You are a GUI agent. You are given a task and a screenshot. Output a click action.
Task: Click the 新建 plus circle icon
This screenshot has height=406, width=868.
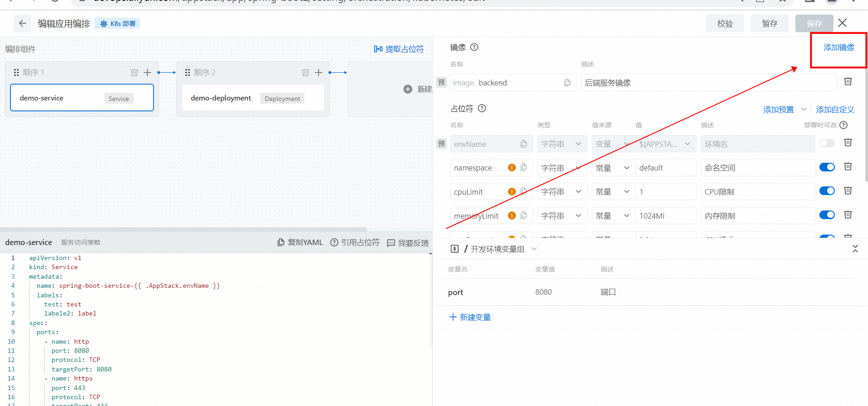(x=408, y=89)
